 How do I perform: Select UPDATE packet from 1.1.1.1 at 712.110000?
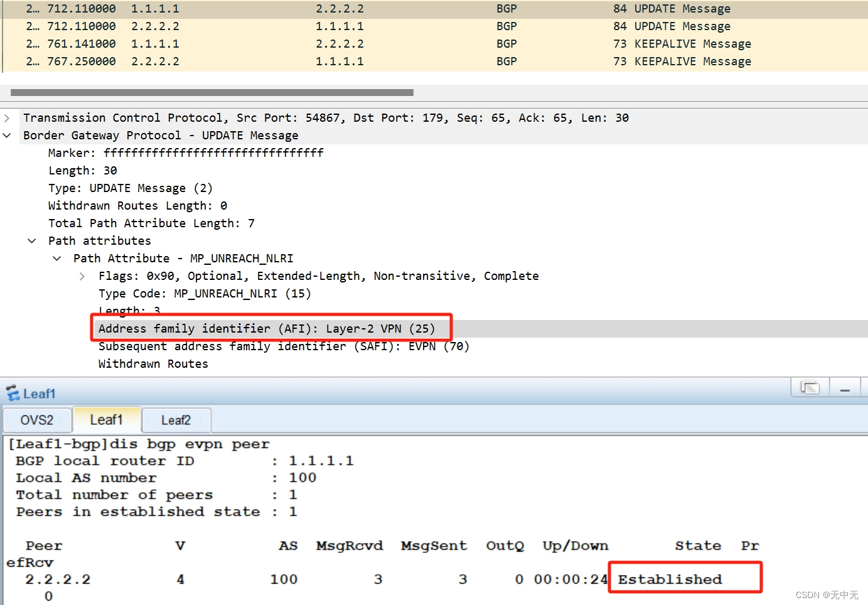pyautogui.click(x=434, y=9)
